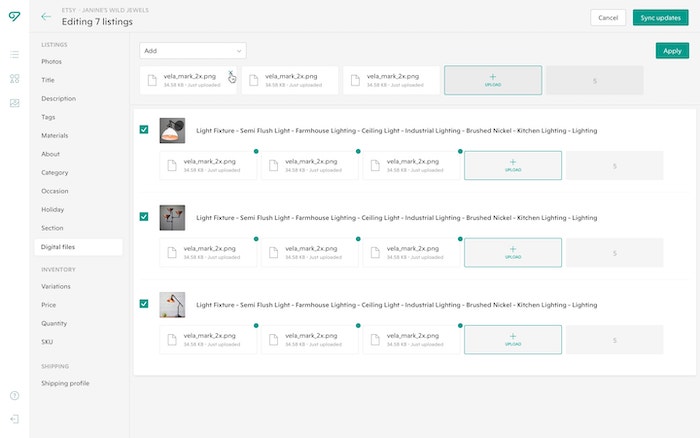Click plus upload icon in first listing row
Screen dimensions: 700x438
[x=513, y=162]
